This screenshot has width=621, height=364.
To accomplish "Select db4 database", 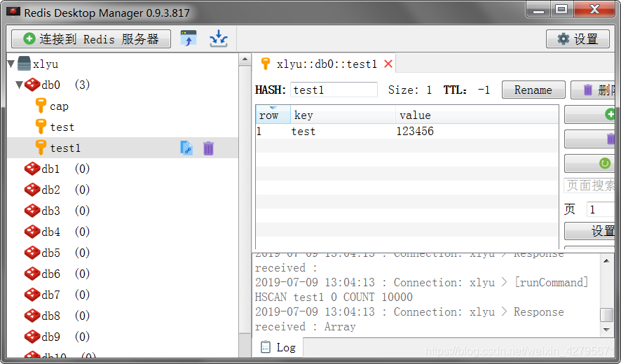I will coord(50,232).
